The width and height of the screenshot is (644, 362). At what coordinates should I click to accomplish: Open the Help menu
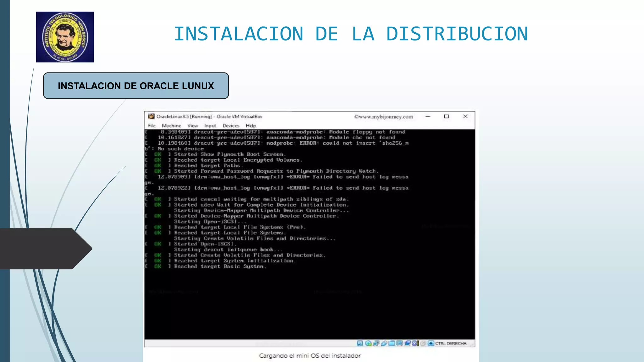click(x=251, y=125)
